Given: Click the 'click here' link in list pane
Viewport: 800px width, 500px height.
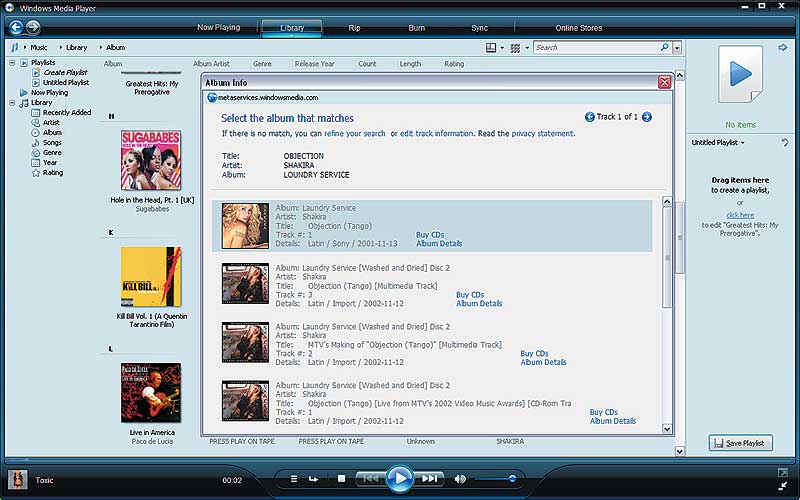Looking at the screenshot, I should point(740,215).
